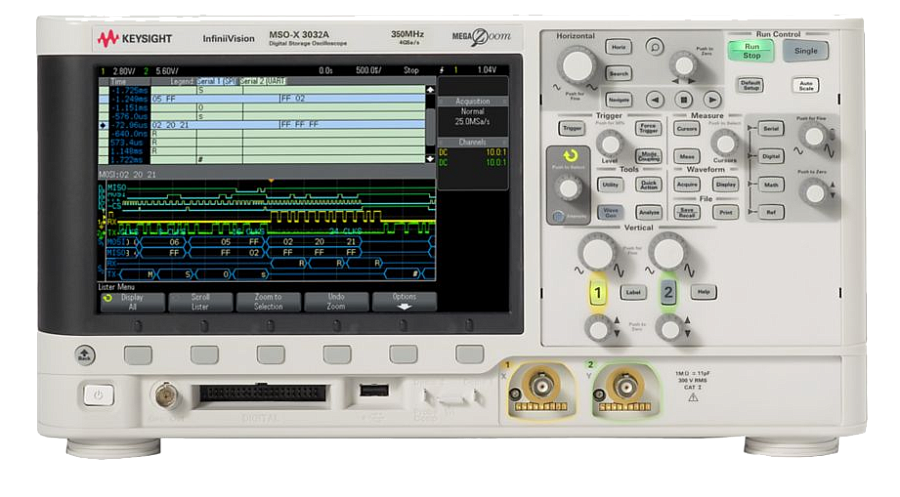Toggle the Serial decode key
Viewport: 900px width, 497px height.
pyautogui.click(x=771, y=129)
